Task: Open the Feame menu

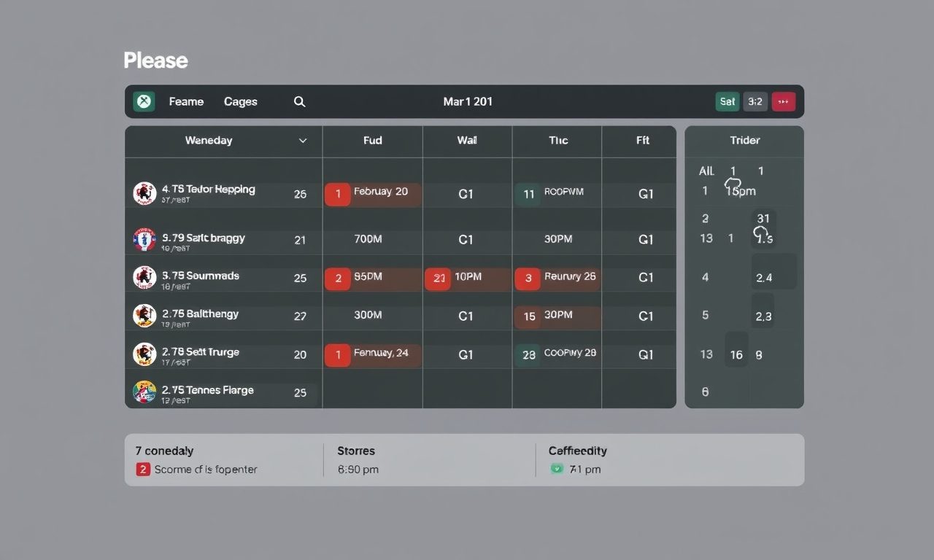Action: 186,101
